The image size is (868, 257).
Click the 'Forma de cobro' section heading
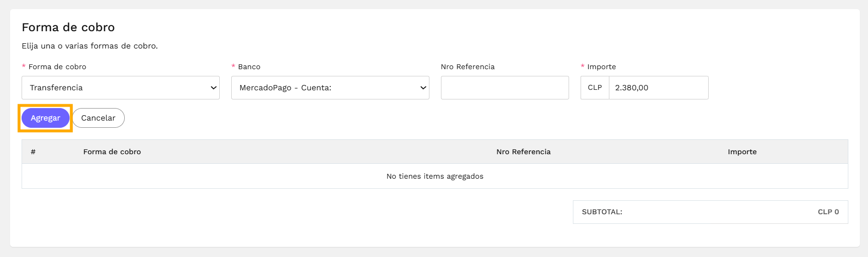click(x=68, y=27)
